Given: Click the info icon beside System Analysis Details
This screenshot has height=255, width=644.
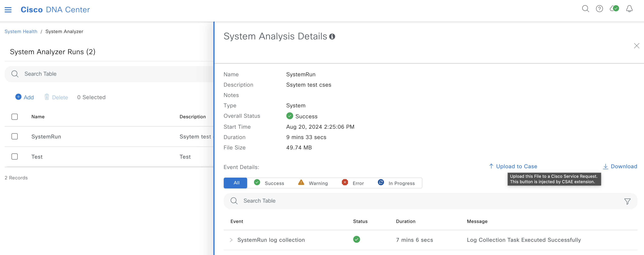Looking at the screenshot, I should pyautogui.click(x=332, y=36).
